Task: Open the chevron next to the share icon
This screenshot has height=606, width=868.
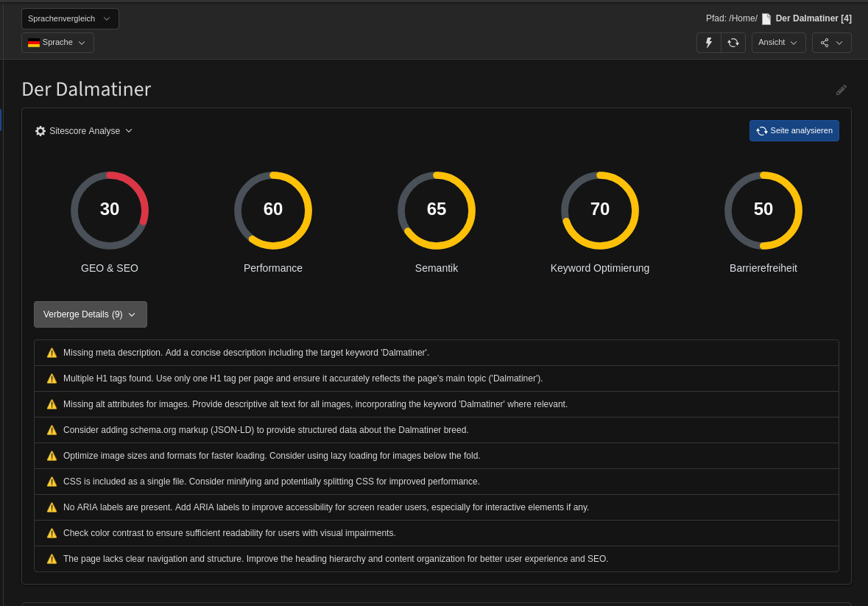Action: point(840,42)
